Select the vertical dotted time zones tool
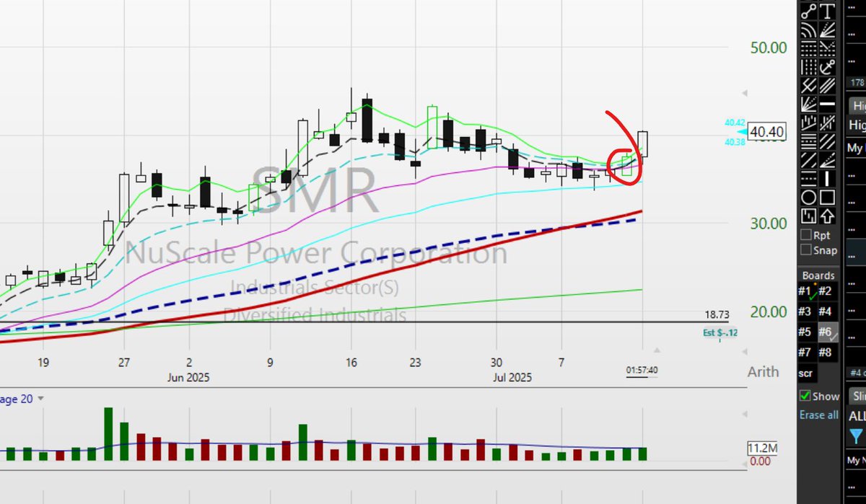Image resolution: width=866 pixels, height=504 pixels. tap(809, 68)
